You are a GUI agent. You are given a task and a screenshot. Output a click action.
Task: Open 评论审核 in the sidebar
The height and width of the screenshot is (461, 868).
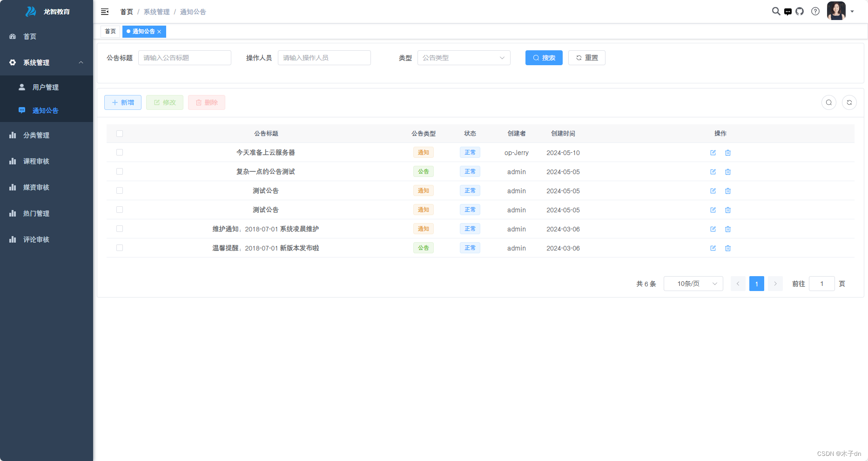[47, 239]
